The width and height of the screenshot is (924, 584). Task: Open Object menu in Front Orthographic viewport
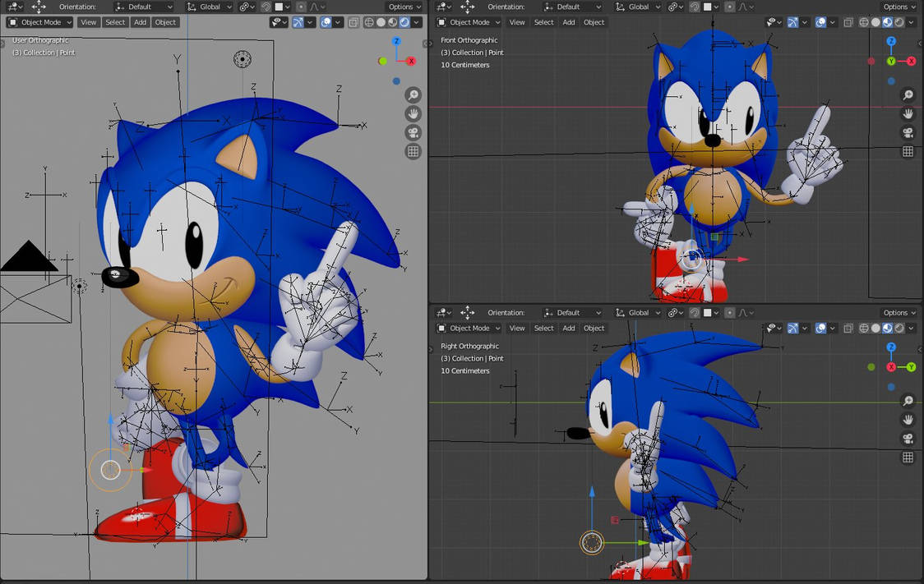pyautogui.click(x=594, y=22)
